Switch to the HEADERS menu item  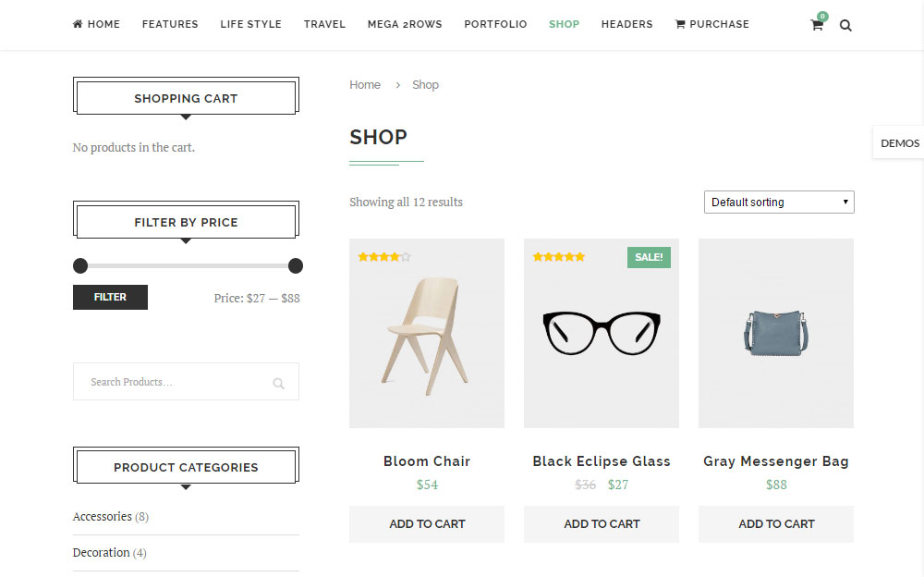point(626,24)
